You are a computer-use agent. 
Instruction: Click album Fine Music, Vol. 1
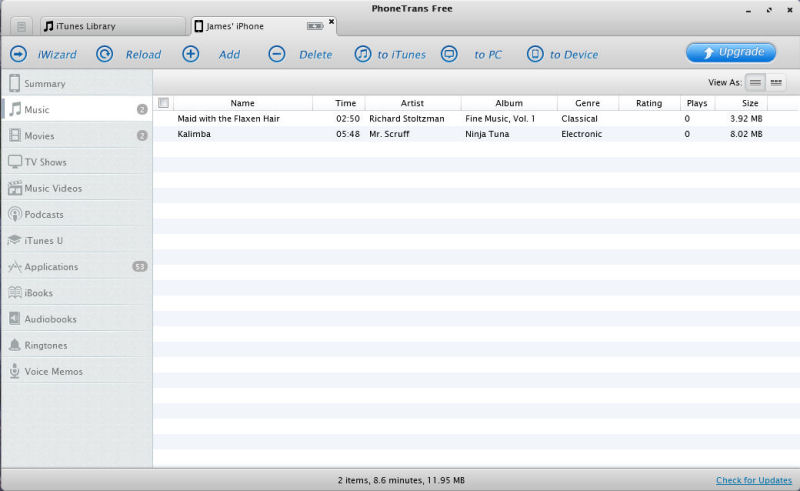click(x=500, y=118)
